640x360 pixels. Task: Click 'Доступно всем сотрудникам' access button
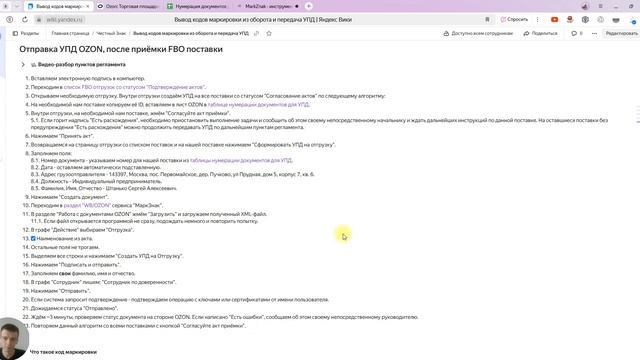pos(478,33)
